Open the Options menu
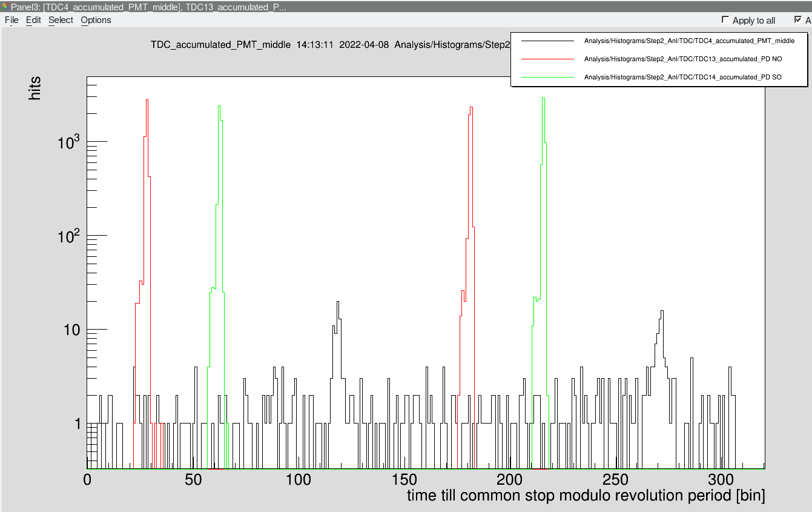 point(96,20)
